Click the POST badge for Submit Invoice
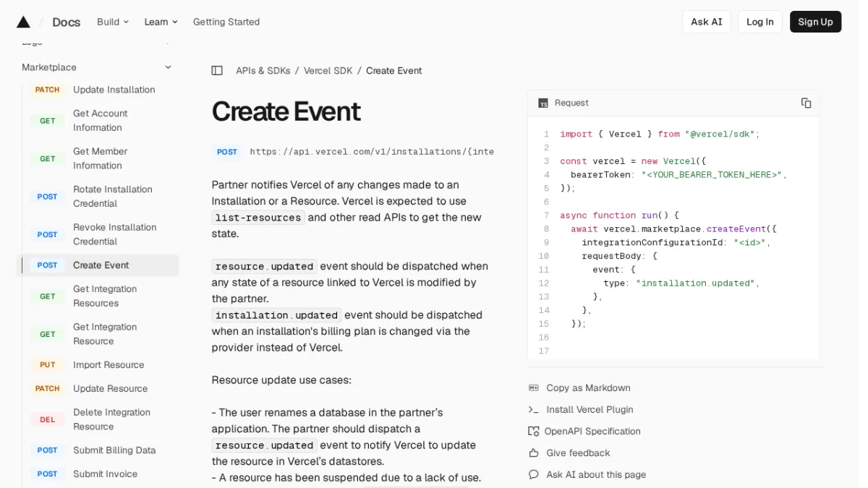868x488 pixels. pyautogui.click(x=48, y=474)
